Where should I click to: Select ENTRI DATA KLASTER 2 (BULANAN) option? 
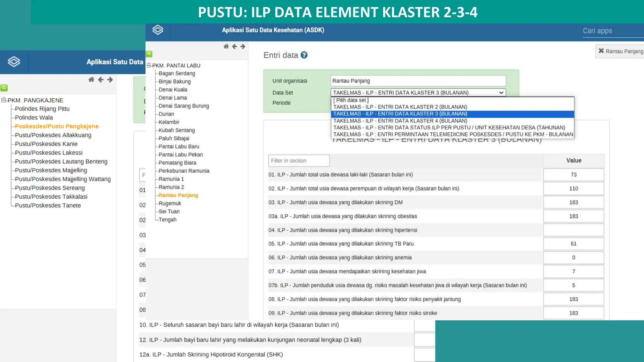(x=400, y=107)
